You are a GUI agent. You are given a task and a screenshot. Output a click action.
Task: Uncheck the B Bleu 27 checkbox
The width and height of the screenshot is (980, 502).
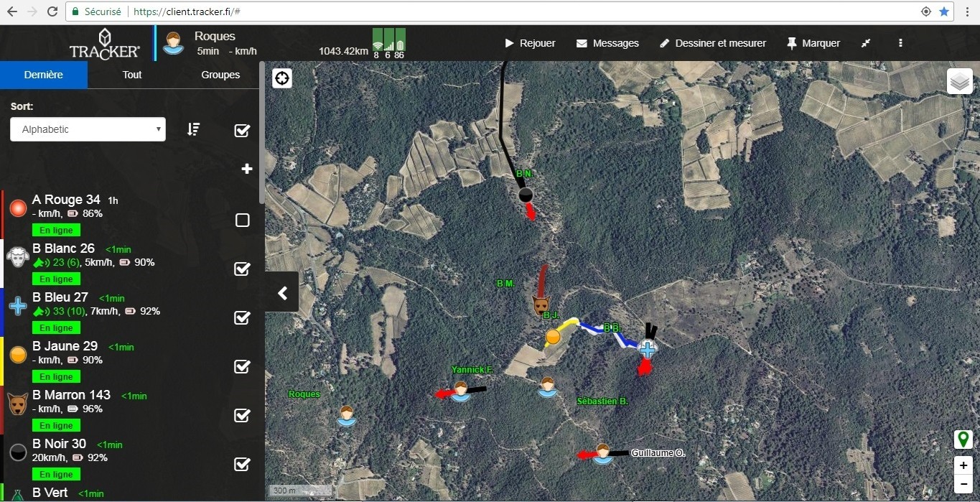(242, 317)
